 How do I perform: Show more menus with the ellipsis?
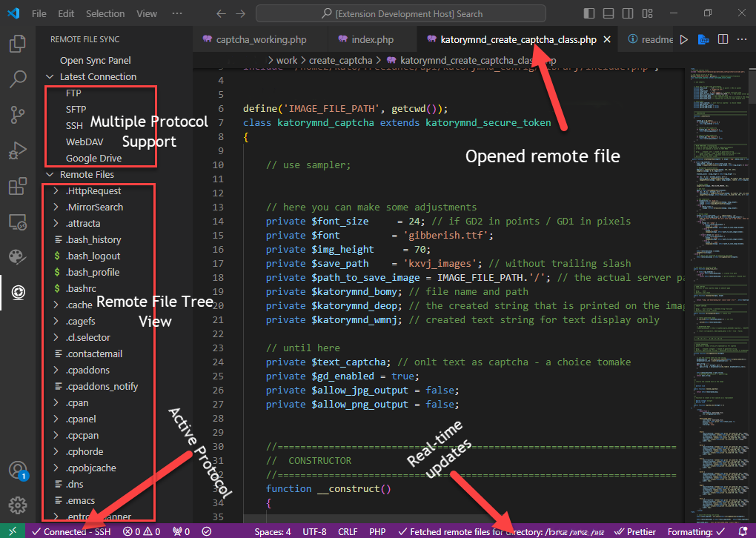tap(177, 13)
